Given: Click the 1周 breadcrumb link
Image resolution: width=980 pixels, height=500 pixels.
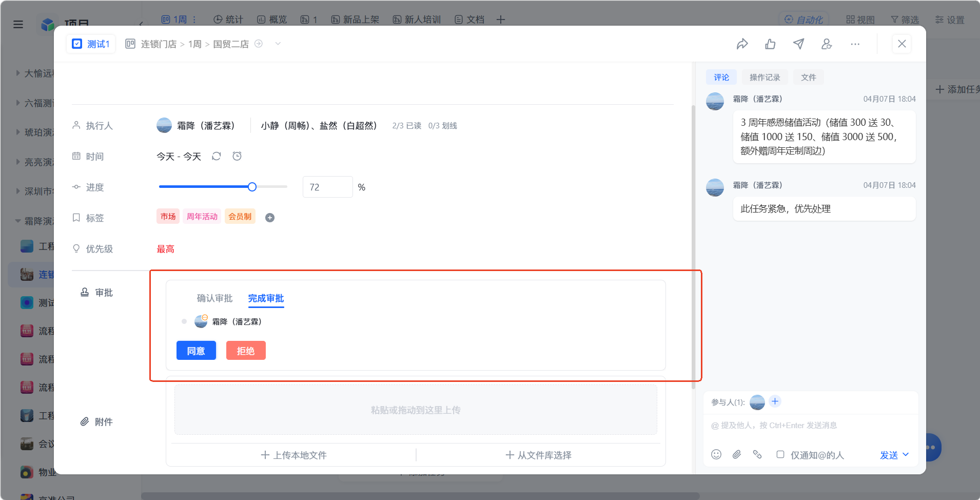Looking at the screenshot, I should coord(194,44).
